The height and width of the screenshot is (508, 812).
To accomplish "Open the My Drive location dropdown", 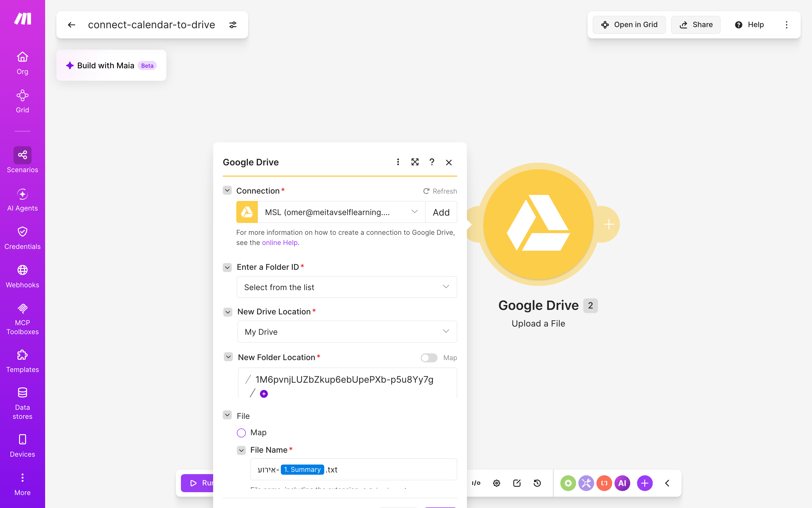I will tap(347, 332).
